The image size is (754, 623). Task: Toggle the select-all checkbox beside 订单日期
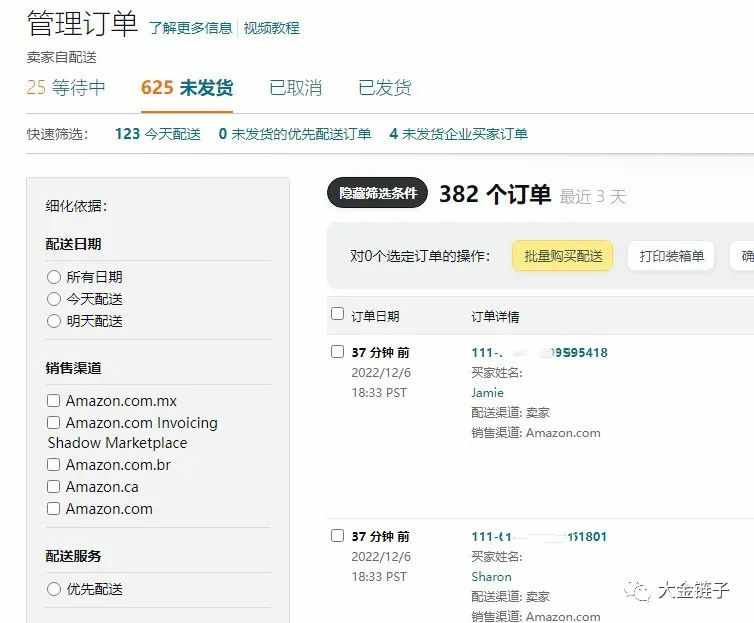tap(338, 314)
